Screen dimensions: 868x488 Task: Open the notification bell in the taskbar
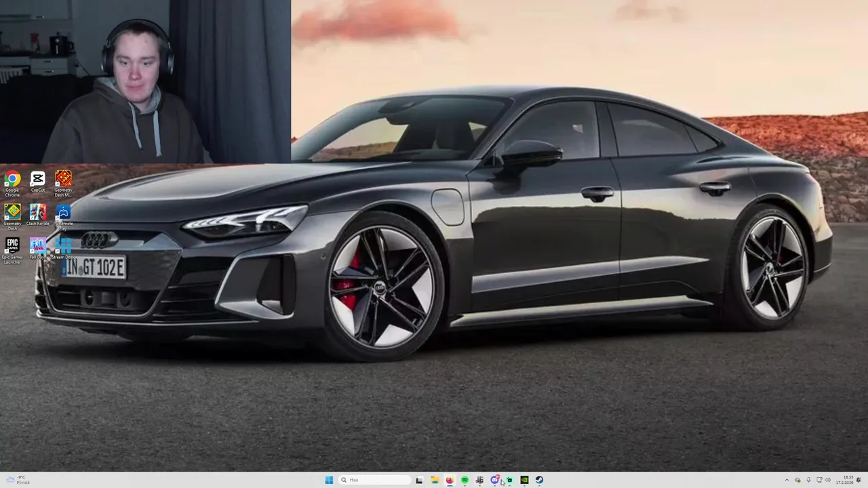click(859, 480)
